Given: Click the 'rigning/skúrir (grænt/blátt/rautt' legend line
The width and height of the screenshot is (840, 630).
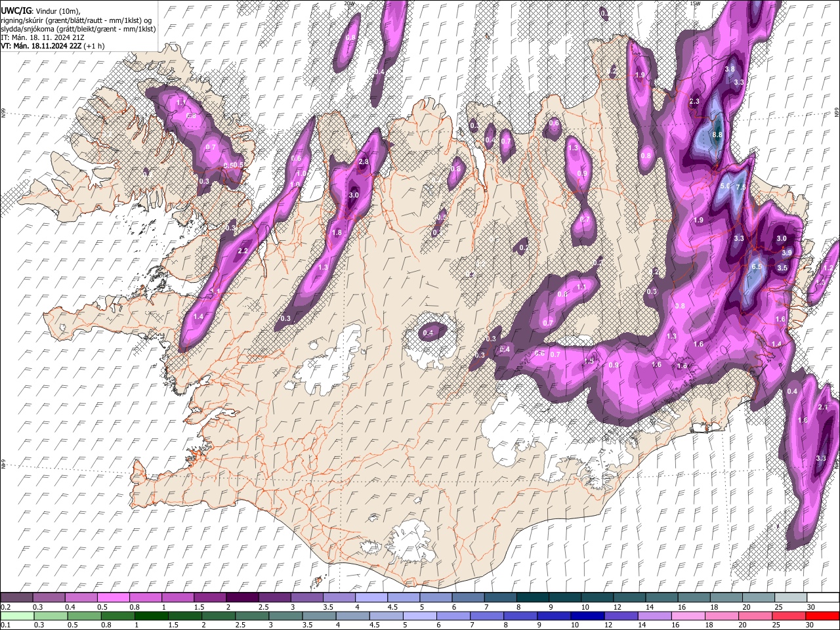Looking at the screenshot, I should click(x=76, y=20).
